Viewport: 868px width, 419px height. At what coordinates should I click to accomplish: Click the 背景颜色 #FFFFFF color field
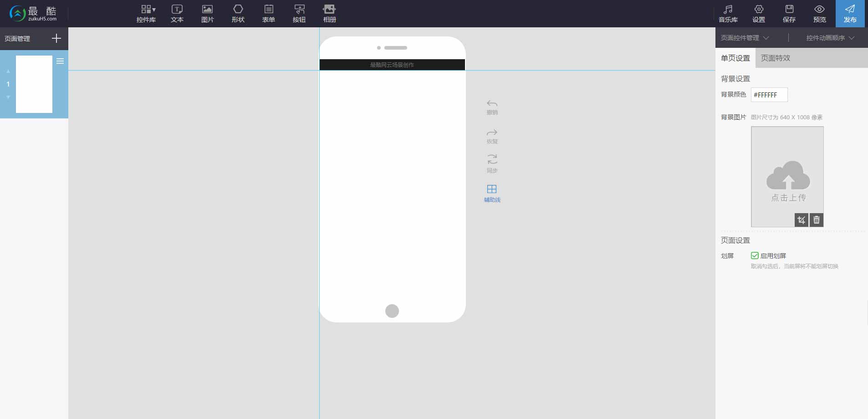coord(769,95)
